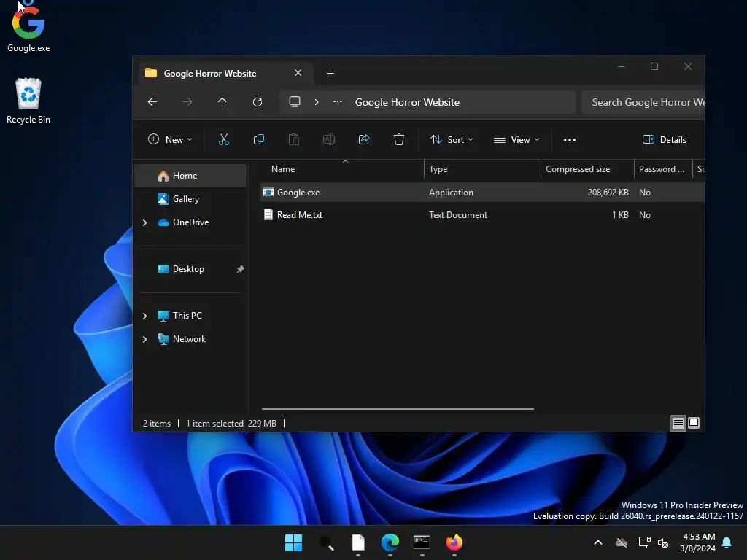
Task: Open the Sort dropdown
Action: coord(451,139)
